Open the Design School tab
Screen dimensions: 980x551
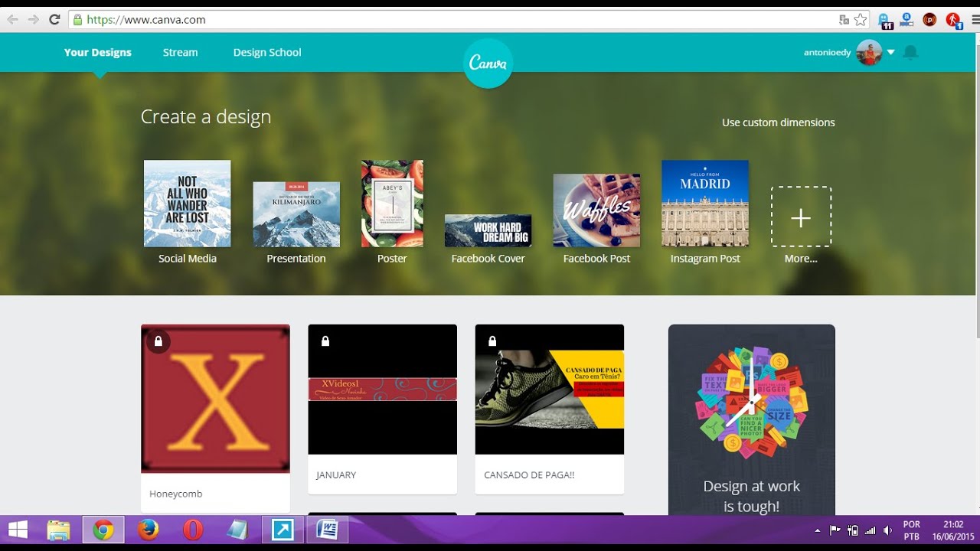click(x=267, y=52)
